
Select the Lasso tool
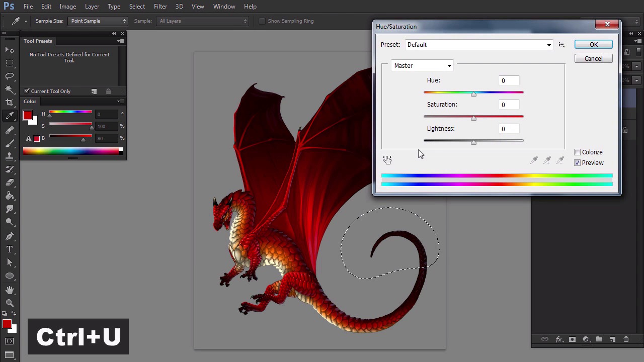(10, 76)
